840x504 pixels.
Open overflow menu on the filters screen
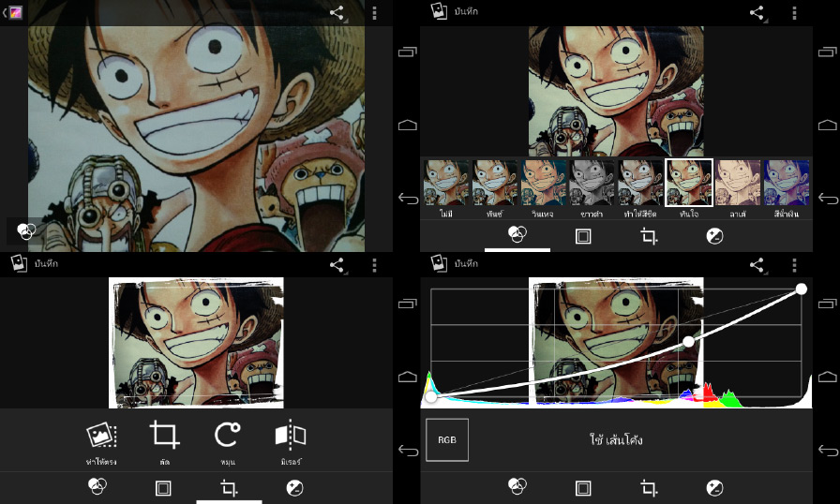tap(794, 13)
